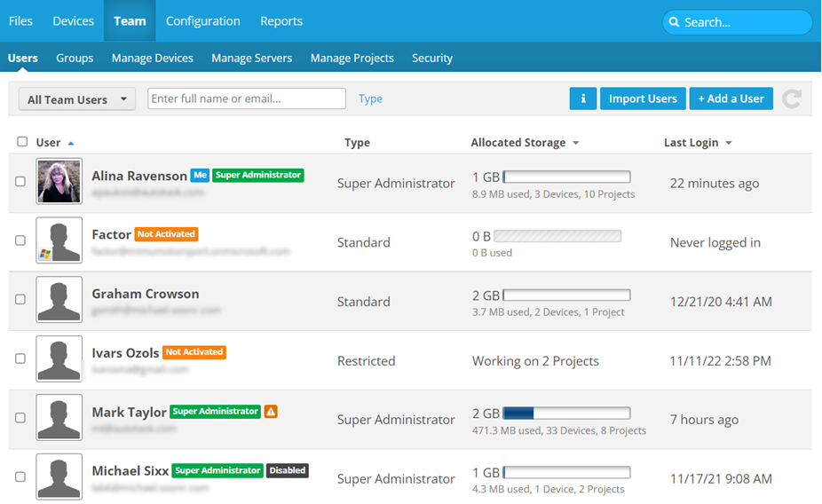This screenshot has height=504, width=822.
Task: Select the checkbox beside Mark Taylor
Action: 20,418
